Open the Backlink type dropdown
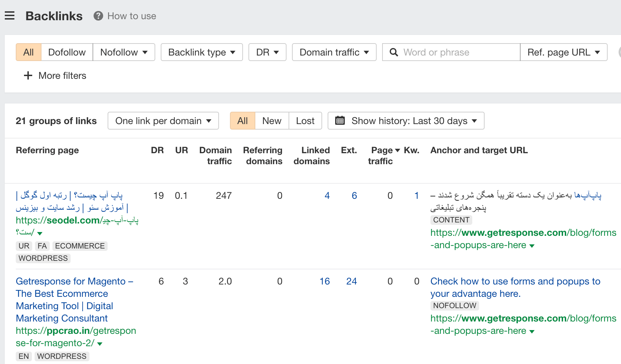The height and width of the screenshot is (364, 621). (201, 52)
